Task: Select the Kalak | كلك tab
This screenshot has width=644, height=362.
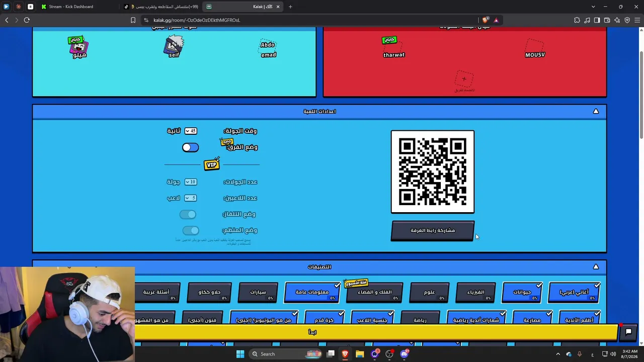Action: [x=244, y=7]
